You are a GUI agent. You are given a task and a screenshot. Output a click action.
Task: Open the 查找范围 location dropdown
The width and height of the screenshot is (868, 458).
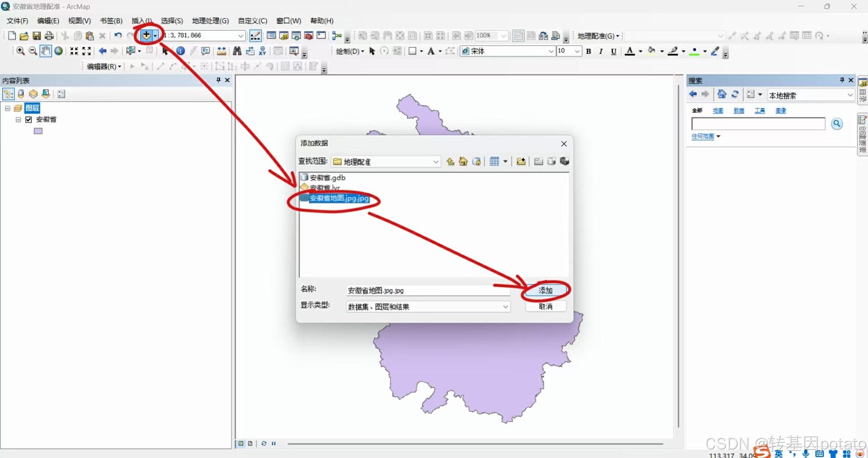(436, 162)
